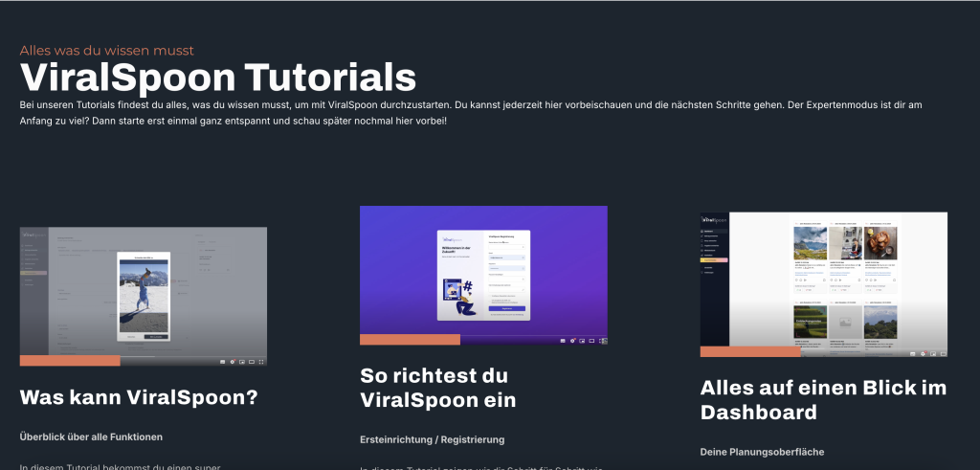Make the 'Was kann ViralSpoon?' video fullscreen
This screenshot has width=980, height=470.
tap(261, 362)
